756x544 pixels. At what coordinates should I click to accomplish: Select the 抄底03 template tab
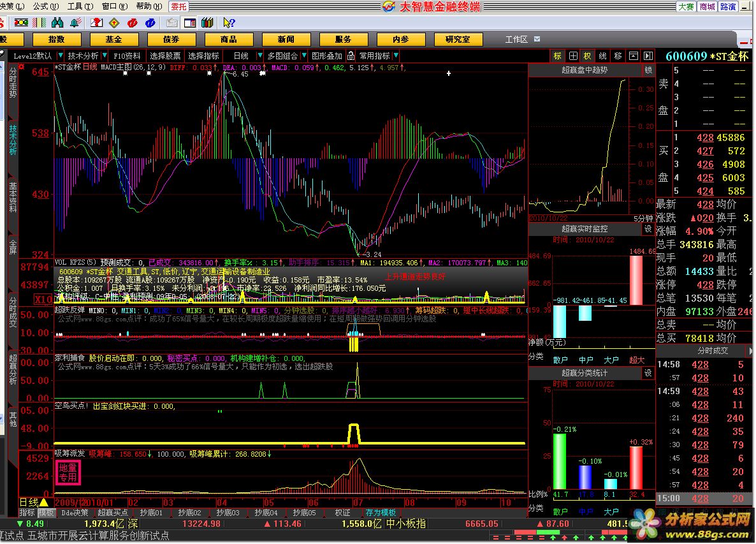click(228, 513)
